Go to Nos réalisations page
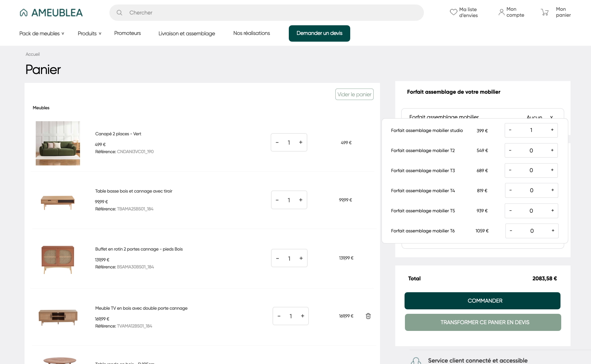This screenshot has height=364, width=591. tap(252, 33)
